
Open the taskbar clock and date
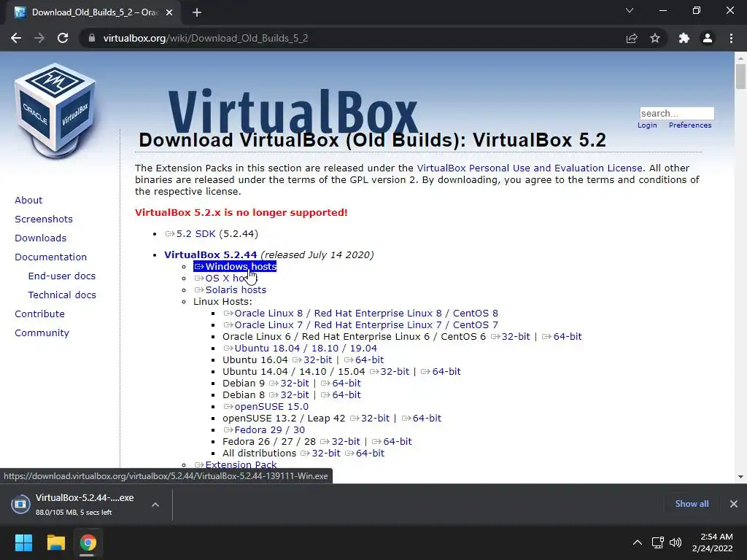(x=712, y=542)
